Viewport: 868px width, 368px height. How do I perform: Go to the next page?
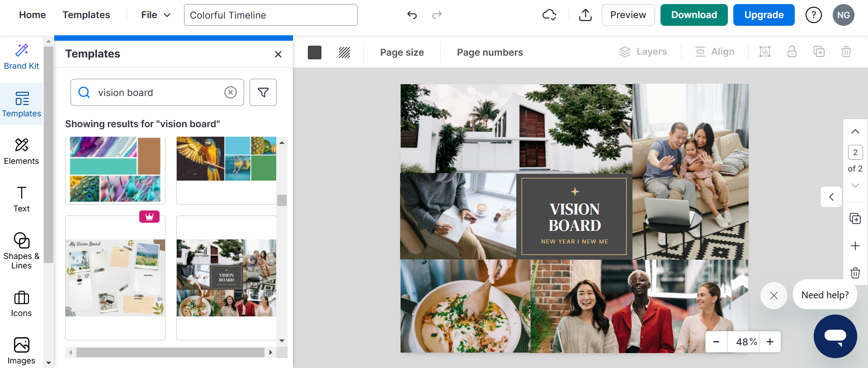[855, 186]
